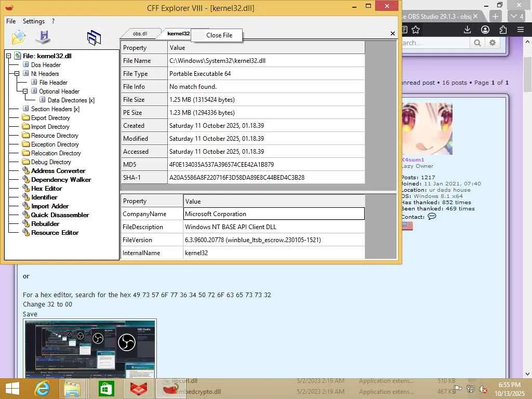Click the File Size value cell

pyautogui.click(x=267, y=100)
